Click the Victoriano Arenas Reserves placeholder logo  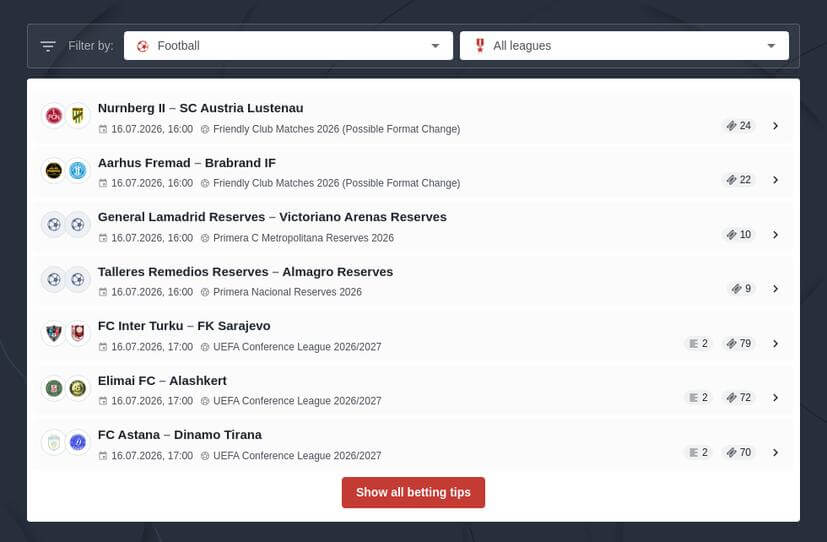(78, 225)
